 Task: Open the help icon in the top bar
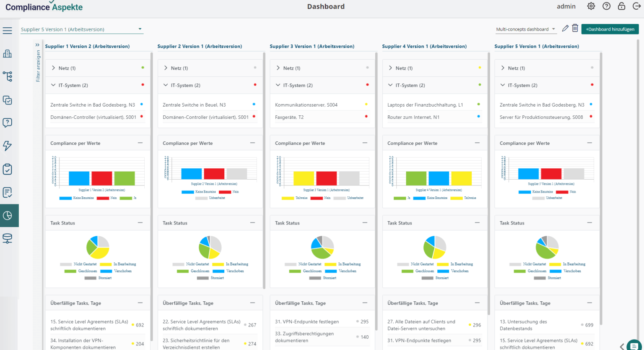tap(606, 6)
